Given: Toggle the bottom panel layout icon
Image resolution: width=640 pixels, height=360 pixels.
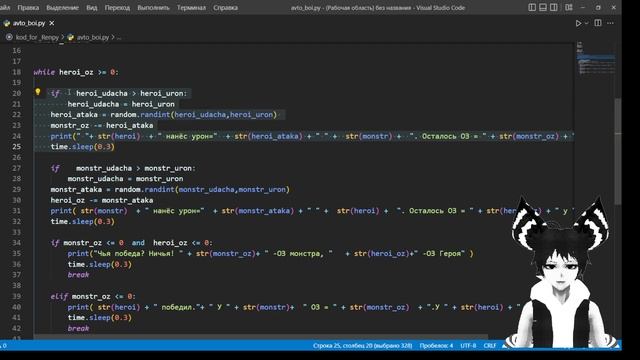Looking at the screenshot, I should 543,7.
